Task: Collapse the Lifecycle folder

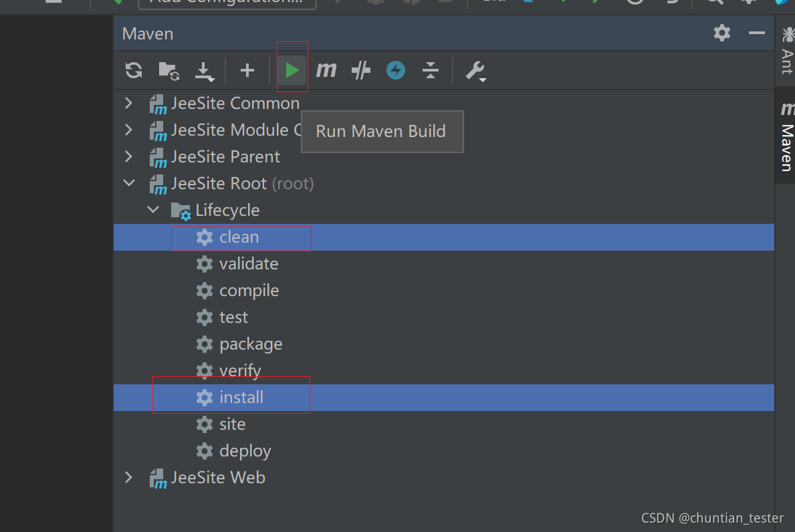Action: coord(153,210)
